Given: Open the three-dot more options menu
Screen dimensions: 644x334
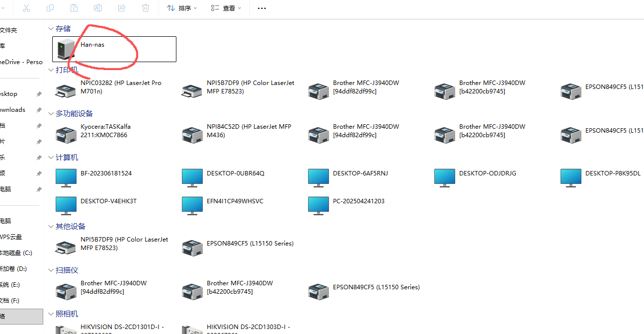Looking at the screenshot, I should pos(262,8).
